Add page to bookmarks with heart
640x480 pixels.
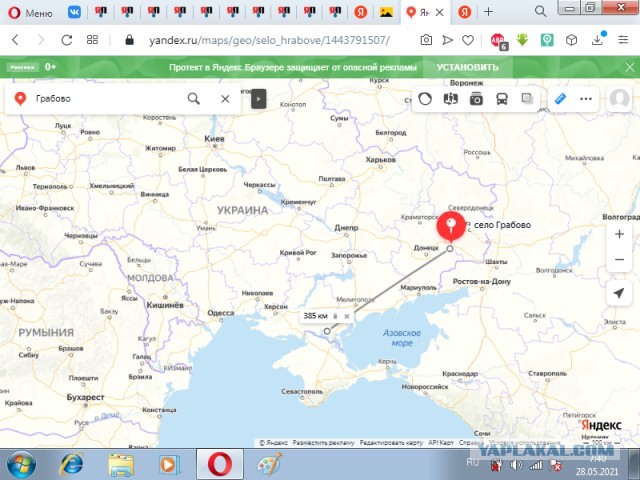click(x=468, y=40)
